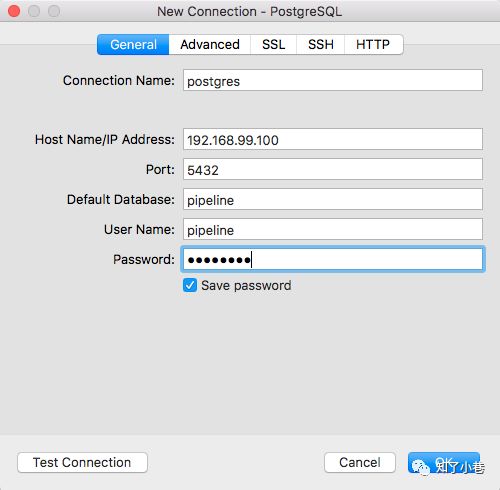Click the New Connection title bar

pyautogui.click(x=249, y=11)
